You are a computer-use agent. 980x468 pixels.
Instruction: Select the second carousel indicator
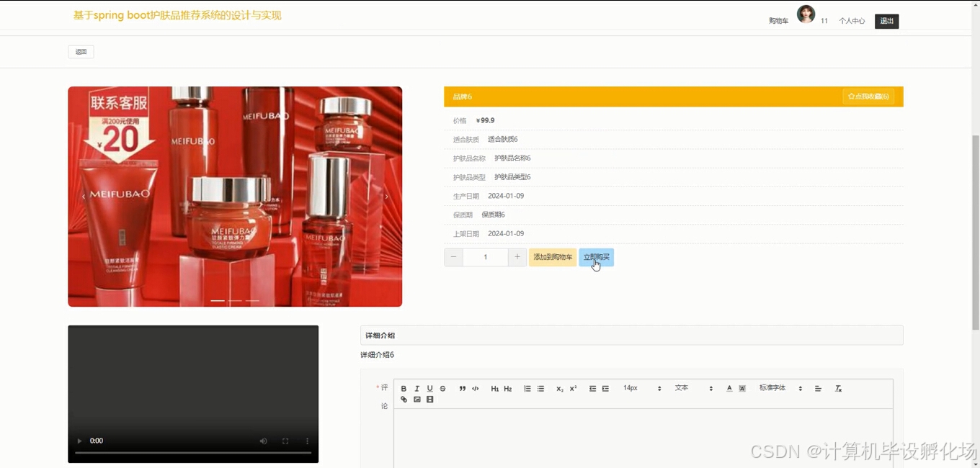(x=235, y=300)
